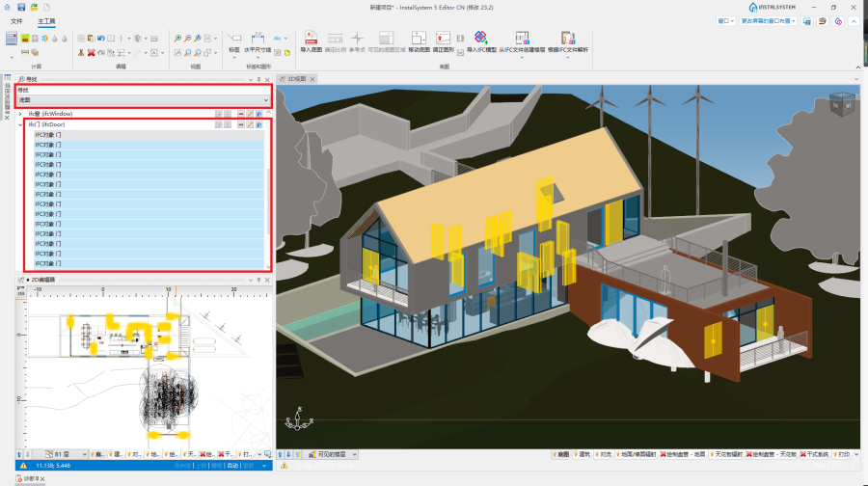This screenshot has width=868, height=486.
Task: Expand the ifcWindow tree node
Action: (20, 114)
